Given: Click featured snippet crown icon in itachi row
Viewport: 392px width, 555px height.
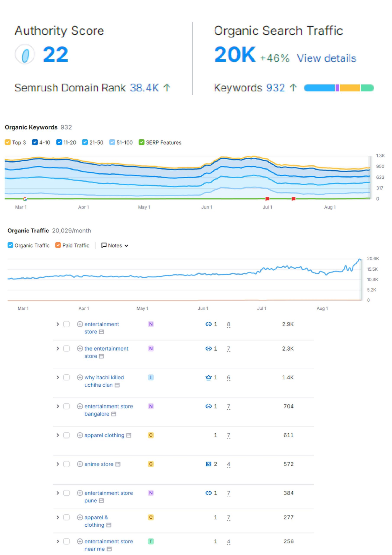Looking at the screenshot, I should click(x=208, y=377).
